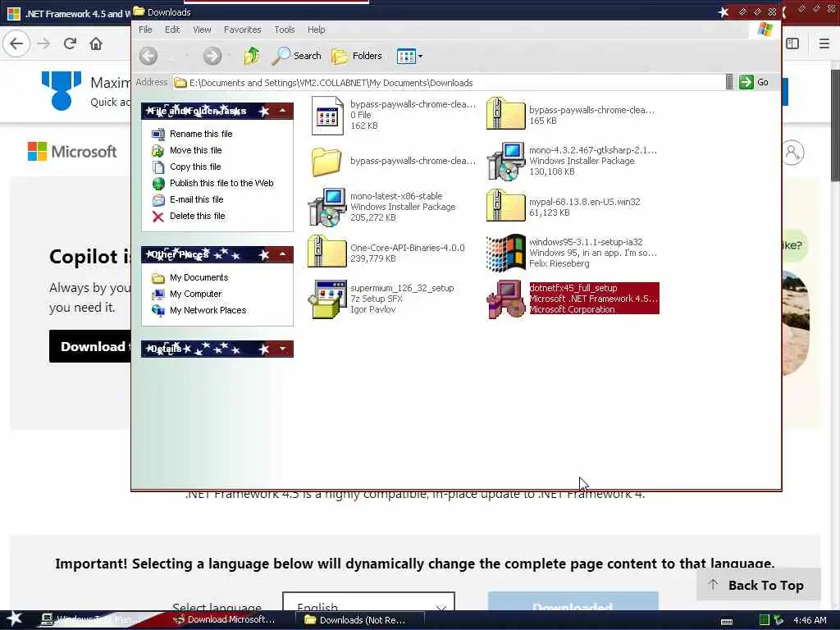Open My Documents from Other Places

pyautogui.click(x=199, y=277)
